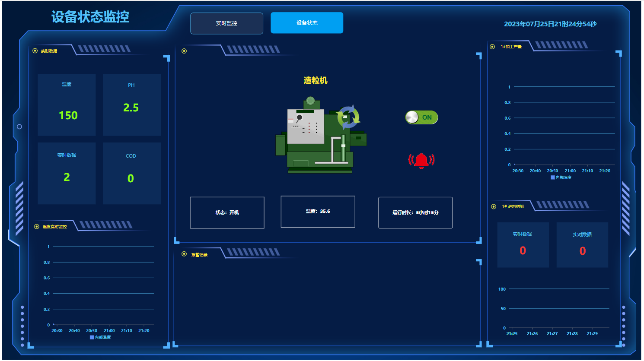
Task: Click the green recycle arrows icon on machine
Action: click(348, 117)
